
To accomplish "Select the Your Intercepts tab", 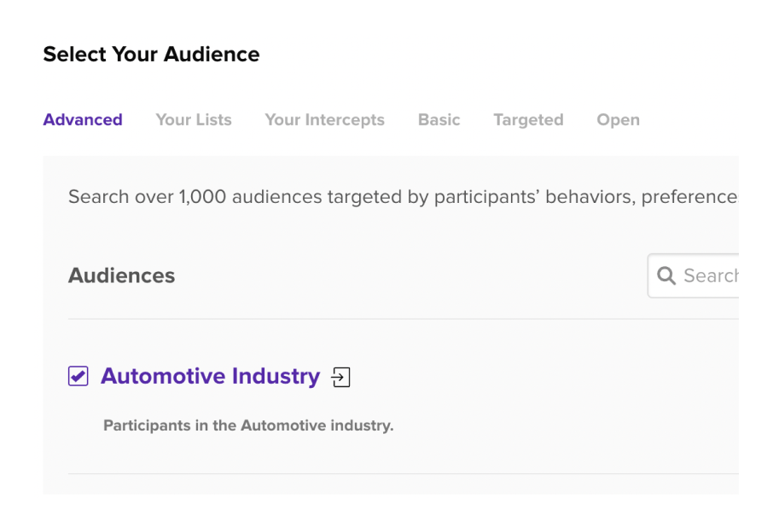I will (324, 120).
